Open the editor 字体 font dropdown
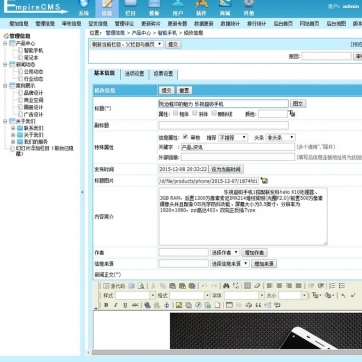 pyautogui.click(x=244, y=295)
